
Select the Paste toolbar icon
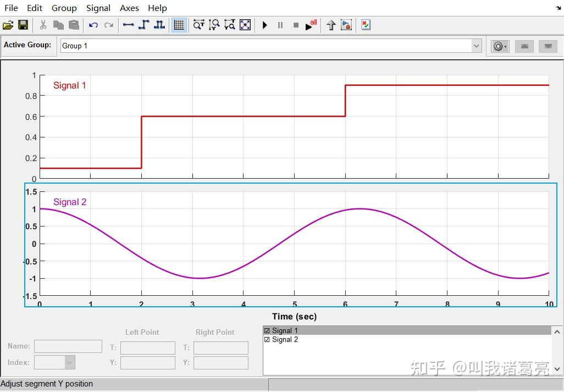click(74, 25)
